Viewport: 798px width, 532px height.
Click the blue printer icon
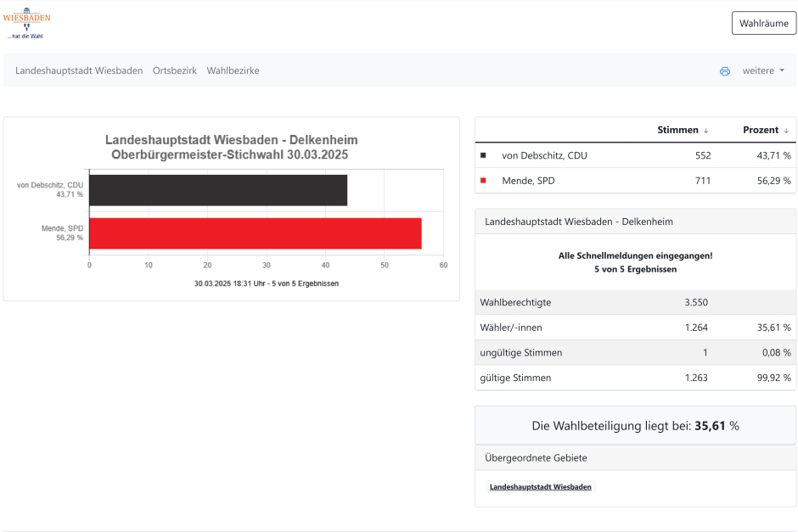(724, 71)
